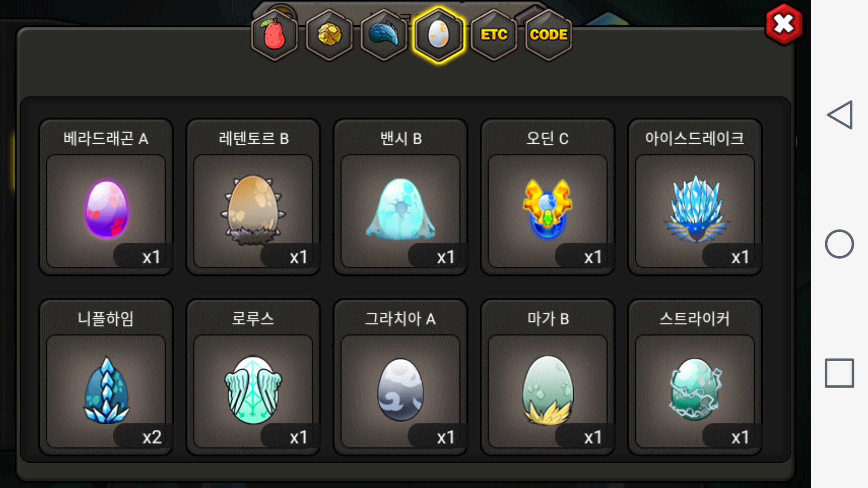Choose the winged 로루스 egg
The height and width of the screenshot is (488, 868).
tap(253, 377)
